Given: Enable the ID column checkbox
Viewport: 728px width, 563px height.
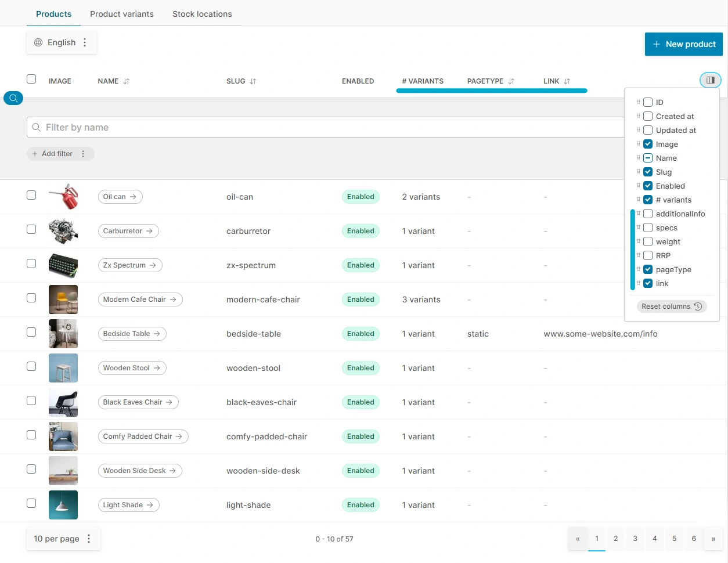Looking at the screenshot, I should click(647, 102).
